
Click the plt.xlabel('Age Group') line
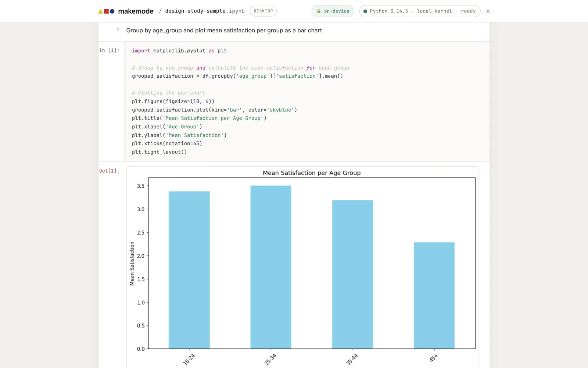point(167,127)
